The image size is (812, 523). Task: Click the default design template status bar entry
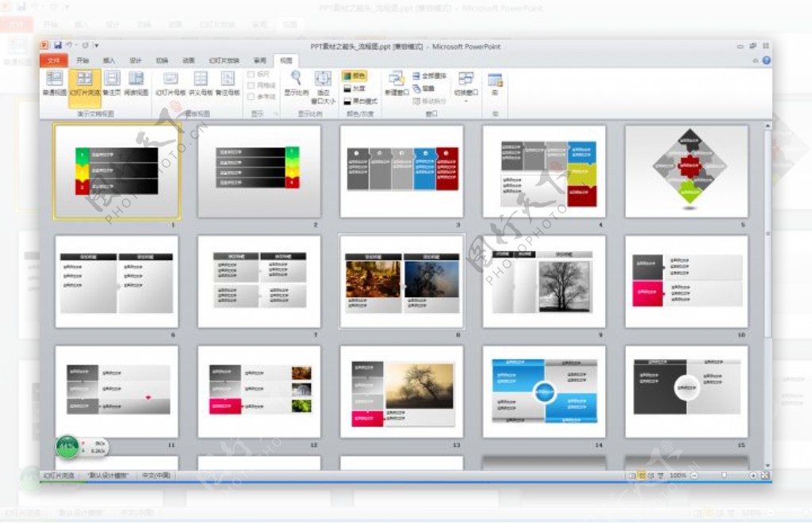(108, 475)
